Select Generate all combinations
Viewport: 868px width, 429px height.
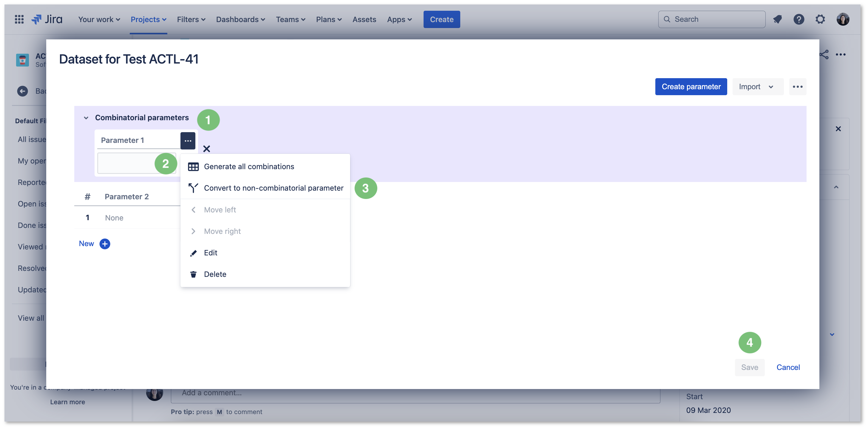pos(265,166)
